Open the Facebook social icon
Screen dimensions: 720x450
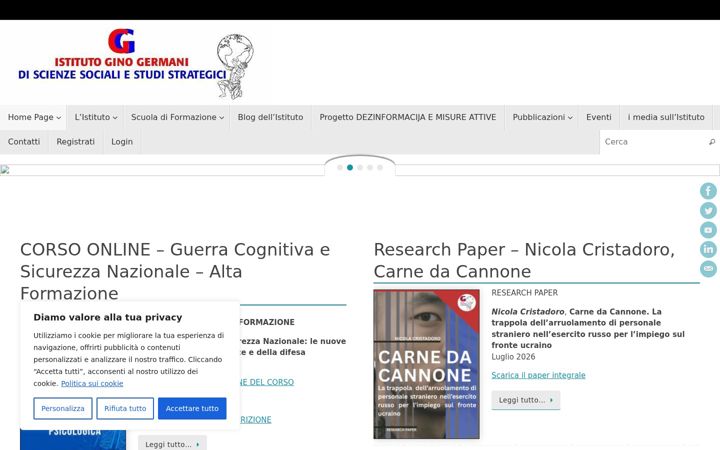pos(708,191)
